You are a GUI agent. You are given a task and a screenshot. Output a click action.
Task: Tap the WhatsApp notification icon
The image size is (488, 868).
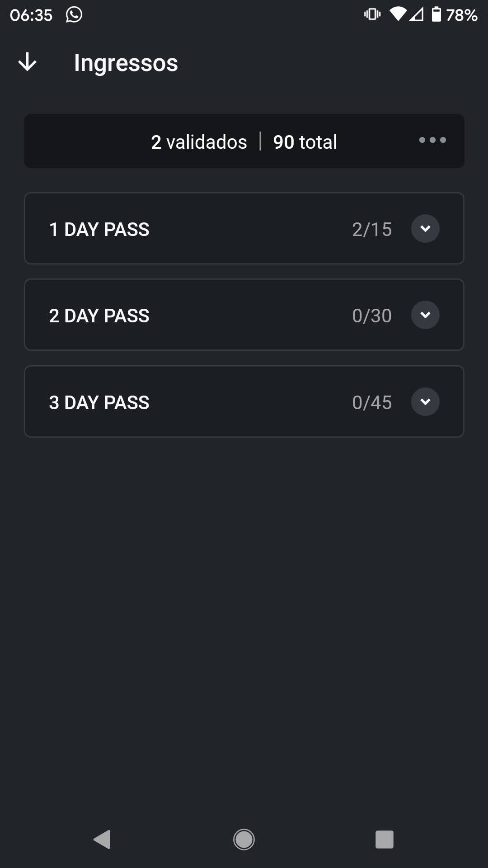point(74,14)
